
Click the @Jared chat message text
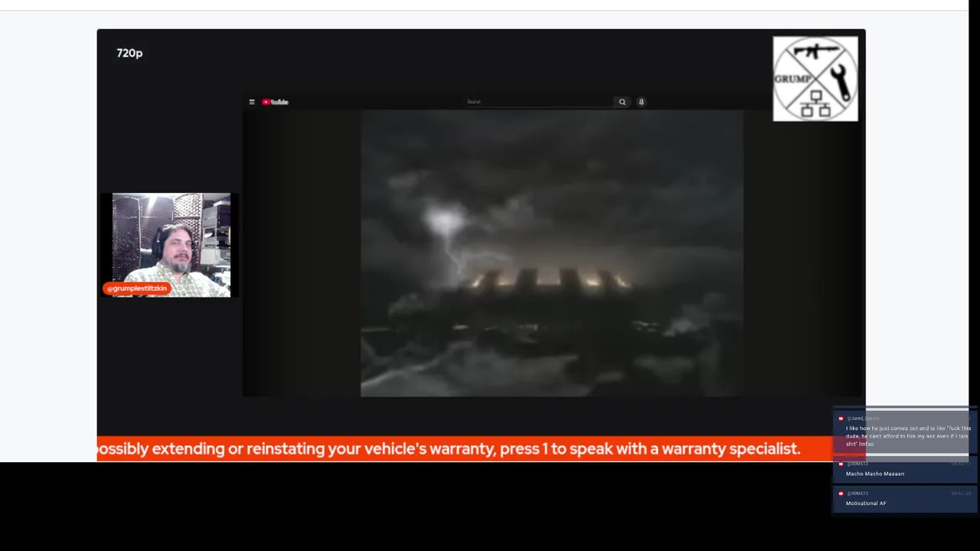point(908,436)
